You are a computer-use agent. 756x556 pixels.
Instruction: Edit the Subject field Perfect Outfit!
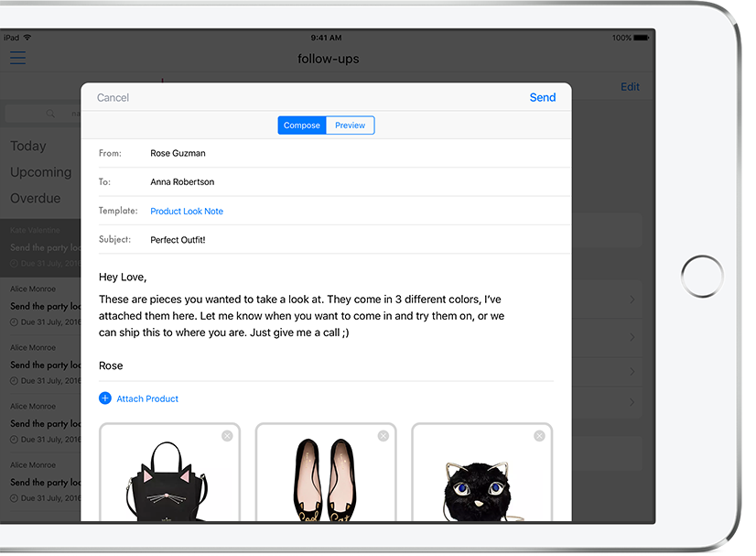[x=335, y=240]
